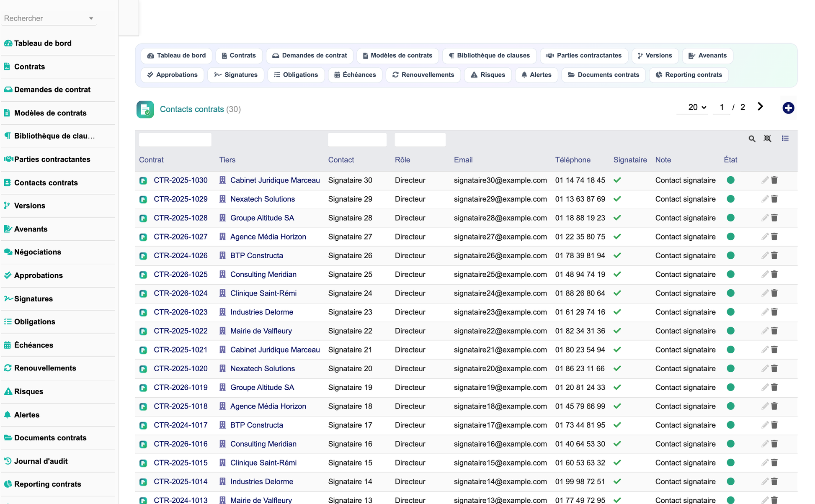
Task: Open the Contrats tab in the top navigation
Action: coord(239,55)
